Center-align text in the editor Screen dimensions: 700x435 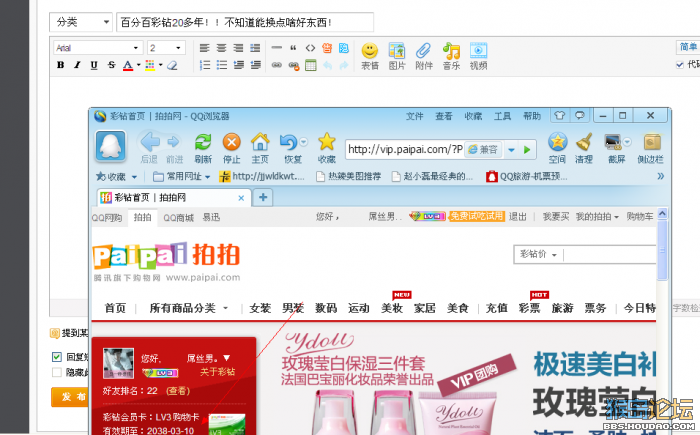(221, 48)
